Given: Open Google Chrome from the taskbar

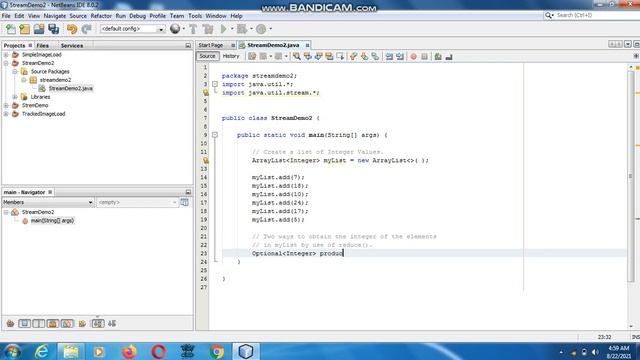Looking at the screenshot, I should [x=217, y=351].
